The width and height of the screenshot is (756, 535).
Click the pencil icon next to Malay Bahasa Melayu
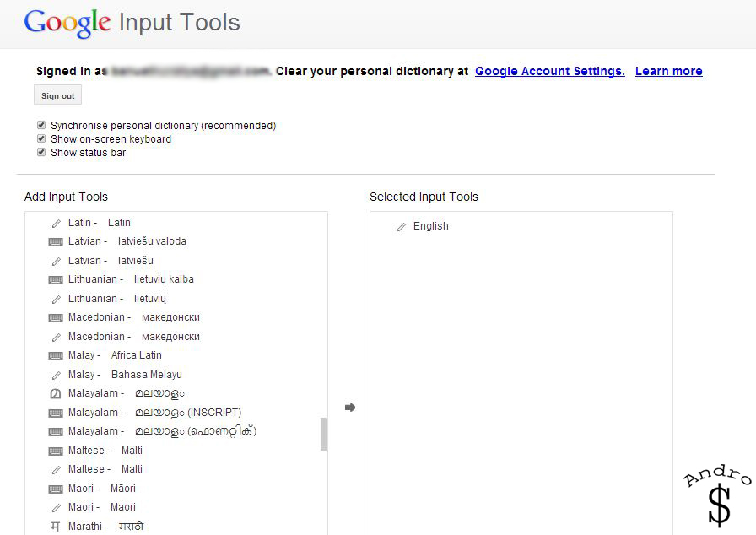tap(57, 375)
